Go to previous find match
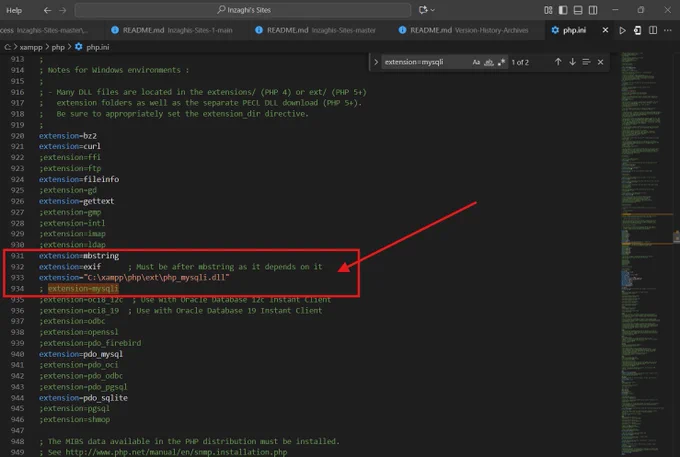 [x=558, y=62]
